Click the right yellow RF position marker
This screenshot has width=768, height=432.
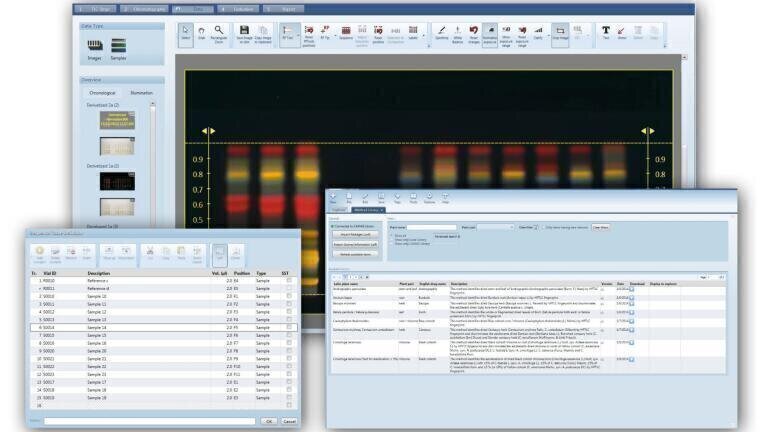pyautogui.click(x=648, y=131)
